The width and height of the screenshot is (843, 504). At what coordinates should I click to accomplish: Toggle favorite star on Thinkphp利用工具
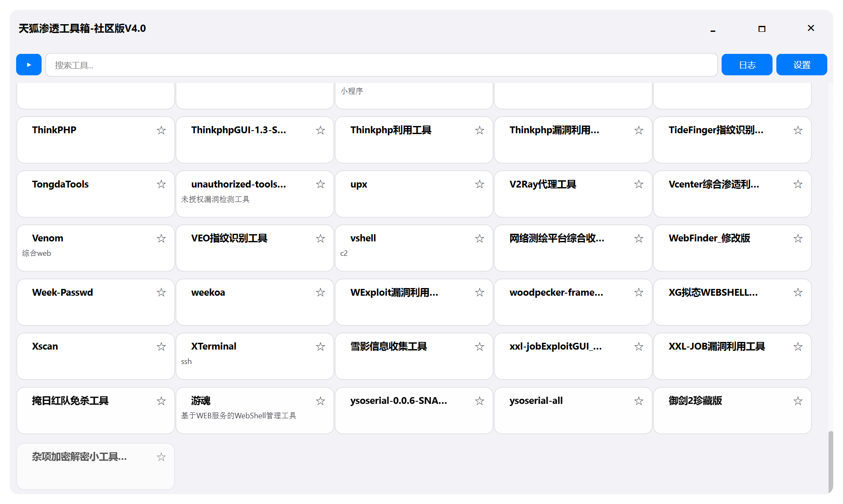pos(480,130)
